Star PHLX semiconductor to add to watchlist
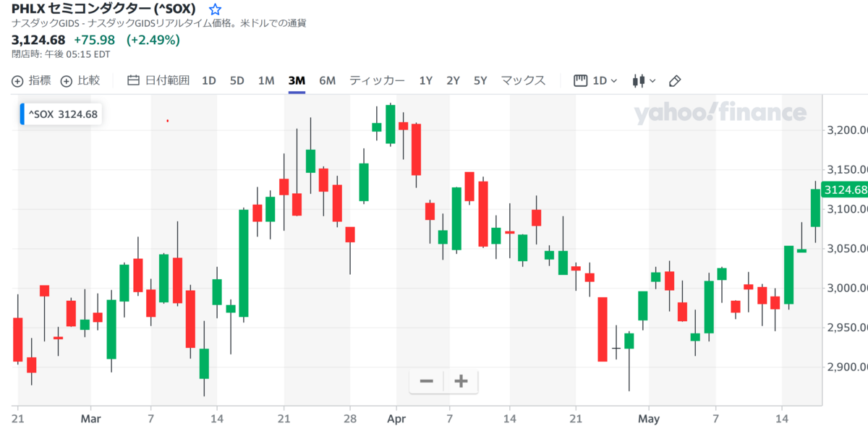Viewport: 868px width, 426px height. [x=215, y=9]
